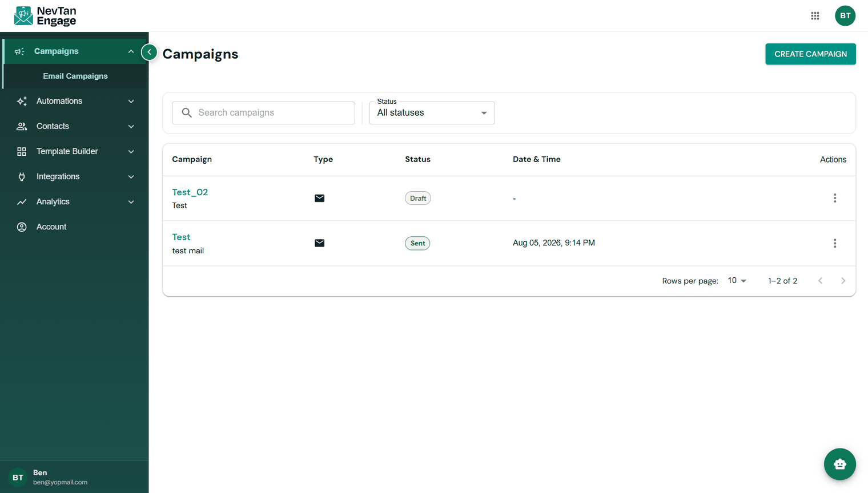Click the Date & Time column header
868x493 pixels.
(x=537, y=159)
